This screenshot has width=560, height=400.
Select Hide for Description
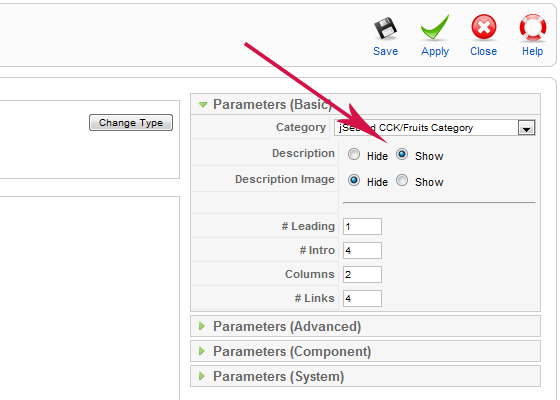pos(354,154)
